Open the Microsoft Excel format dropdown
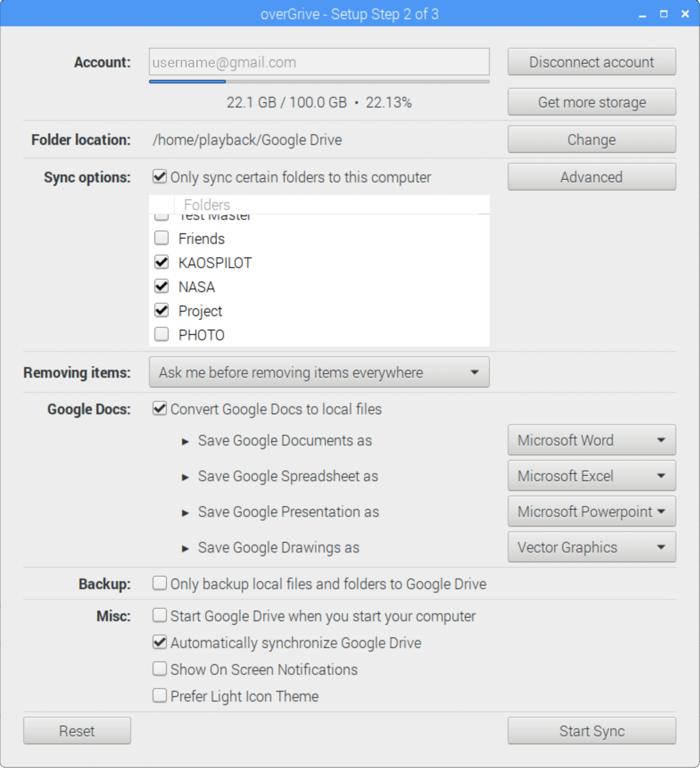The image size is (700, 768). pos(591,476)
